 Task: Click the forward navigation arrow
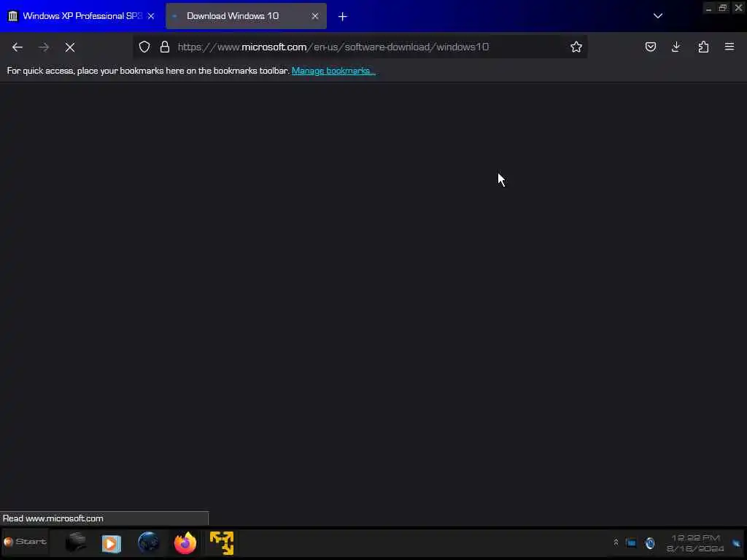click(x=44, y=47)
